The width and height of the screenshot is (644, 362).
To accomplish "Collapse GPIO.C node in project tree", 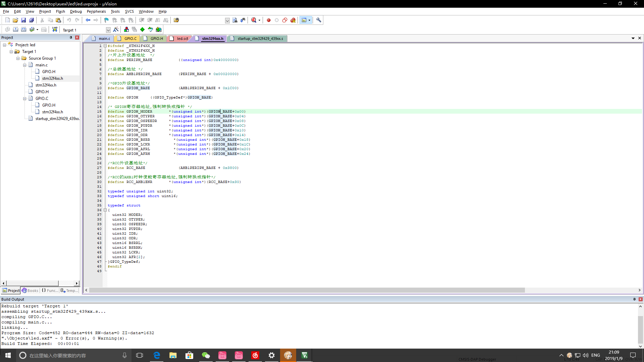I will pyautogui.click(x=24, y=99).
